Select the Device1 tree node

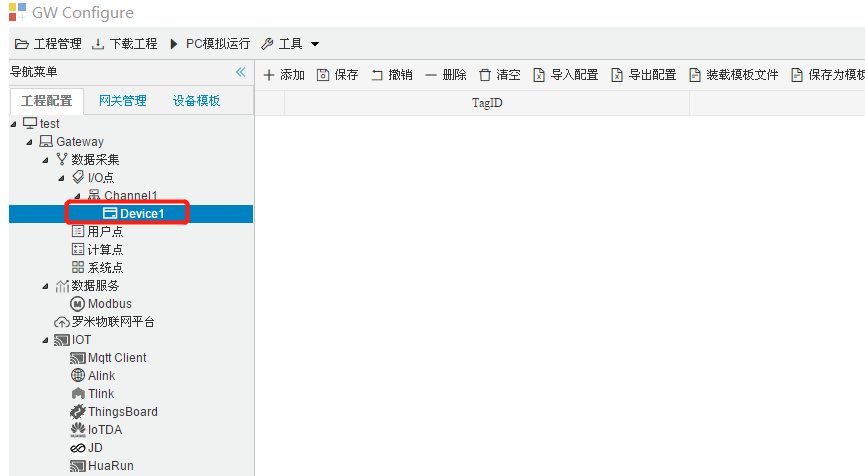point(142,214)
